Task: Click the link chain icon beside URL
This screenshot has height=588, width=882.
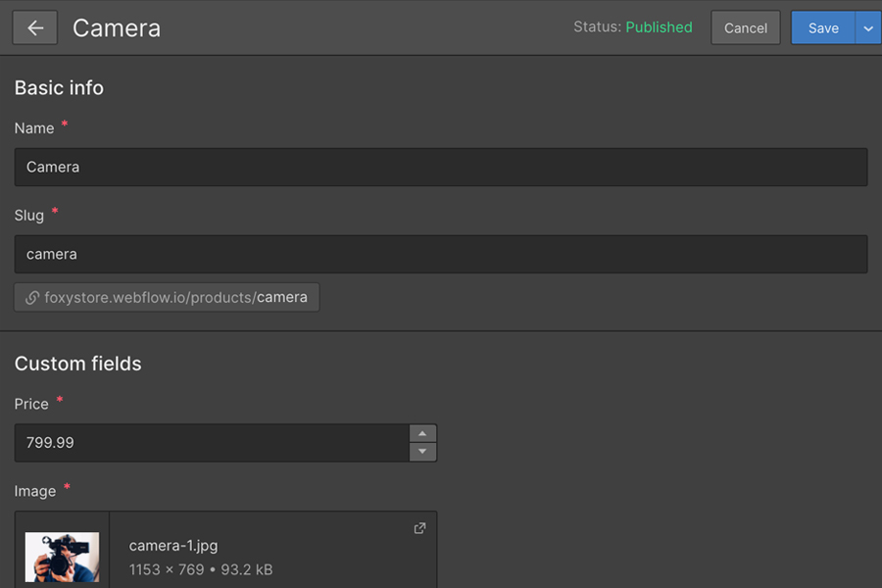Action: point(32,297)
